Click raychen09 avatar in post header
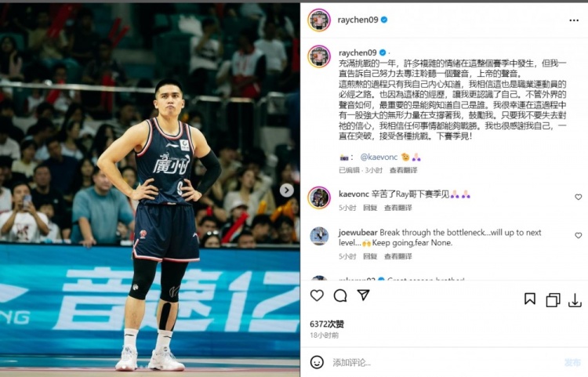 pos(319,20)
